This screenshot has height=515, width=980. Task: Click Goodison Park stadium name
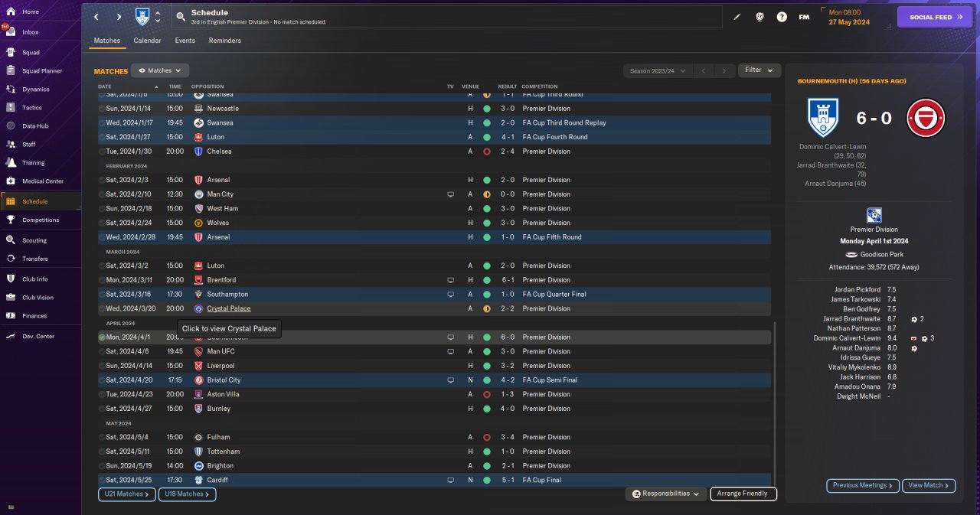click(881, 254)
